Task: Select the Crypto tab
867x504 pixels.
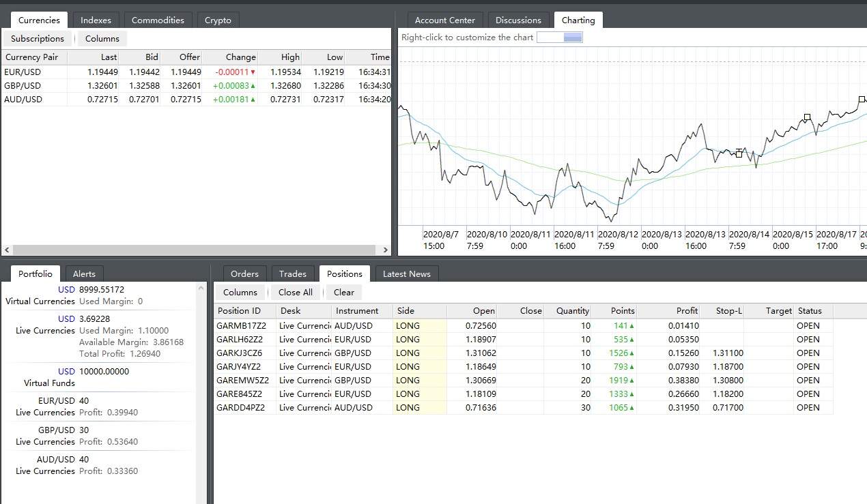Action: pos(218,20)
